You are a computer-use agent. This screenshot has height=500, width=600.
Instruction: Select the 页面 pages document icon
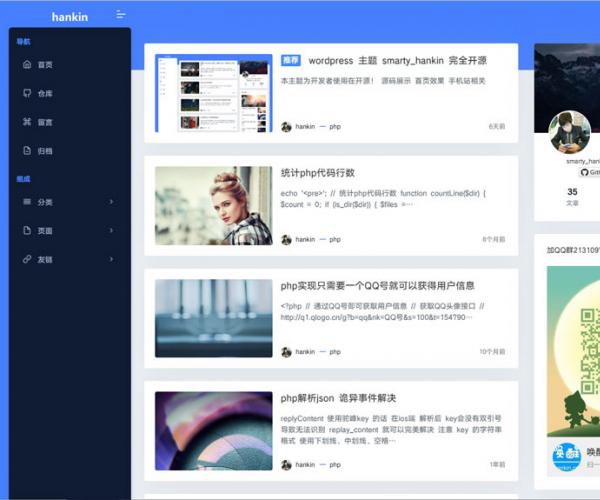click(27, 230)
